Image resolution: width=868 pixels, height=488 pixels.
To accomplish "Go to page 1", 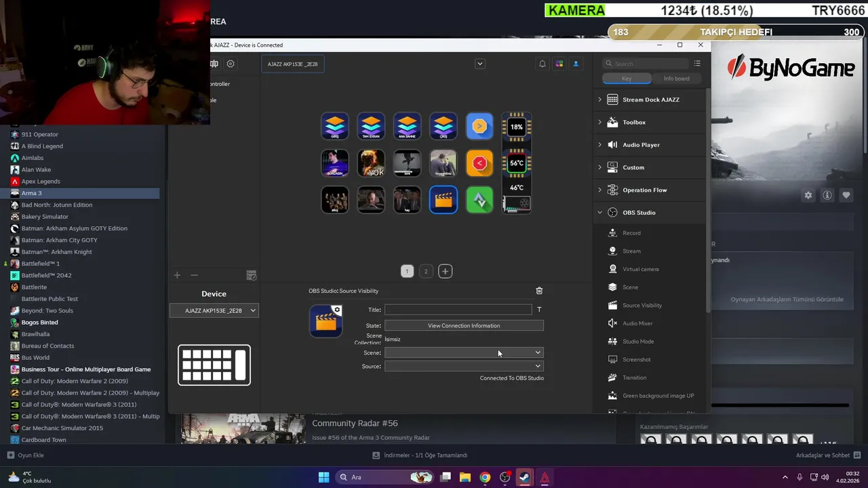I will [x=407, y=271].
